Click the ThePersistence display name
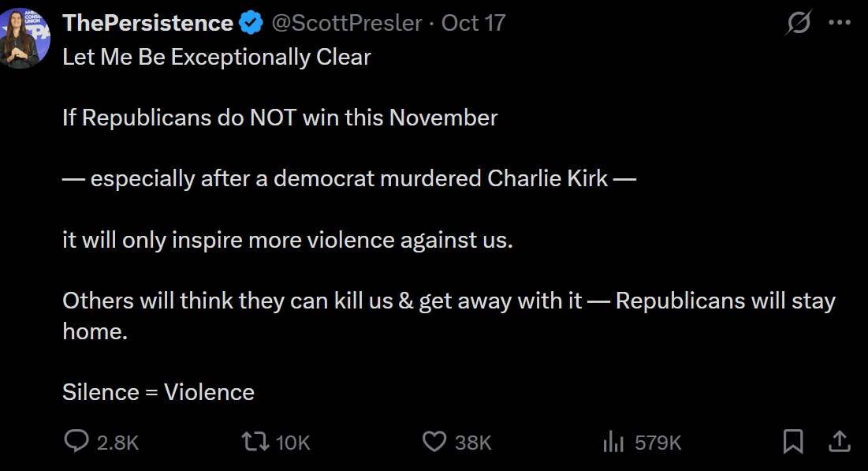Viewport: 868px width, 471px height. point(147,23)
